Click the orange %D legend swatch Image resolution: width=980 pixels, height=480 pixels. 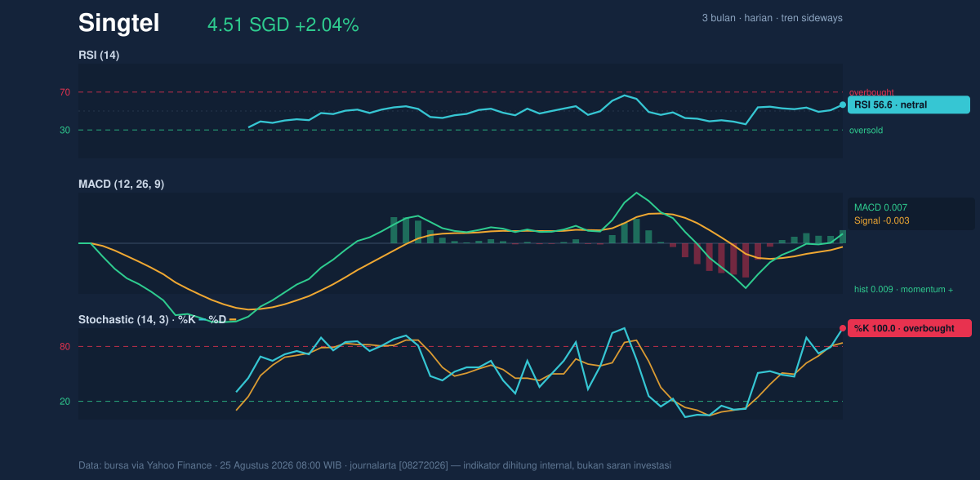(x=232, y=319)
